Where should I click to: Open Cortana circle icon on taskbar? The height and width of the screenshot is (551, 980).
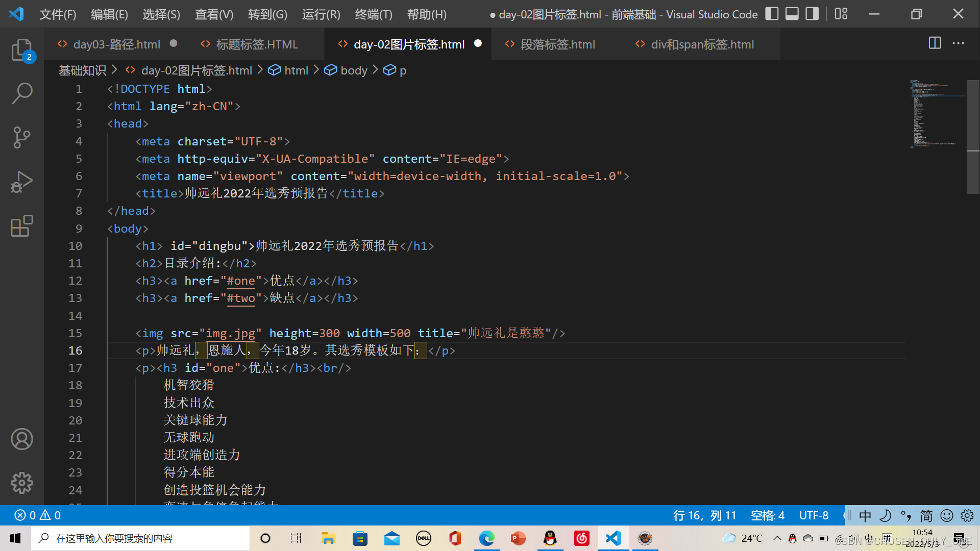[265, 538]
